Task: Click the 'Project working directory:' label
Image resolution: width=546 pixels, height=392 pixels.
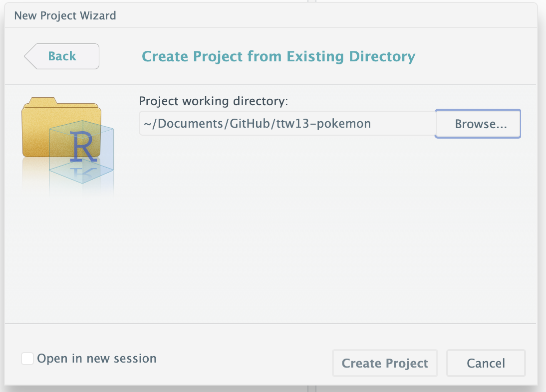Action: (214, 101)
